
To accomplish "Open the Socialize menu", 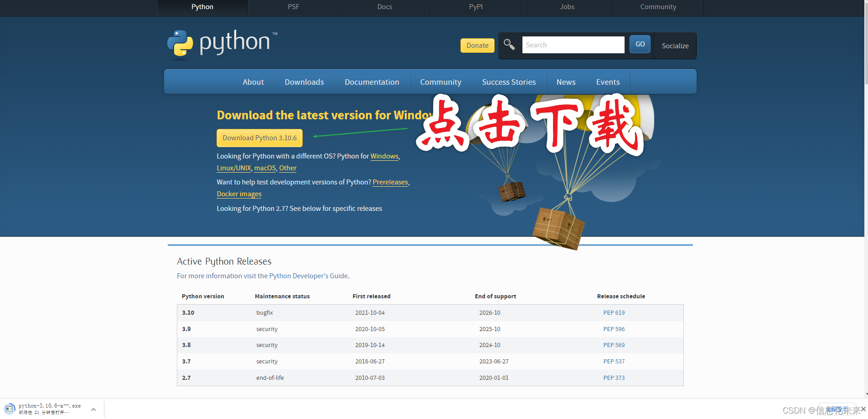I will click(675, 46).
